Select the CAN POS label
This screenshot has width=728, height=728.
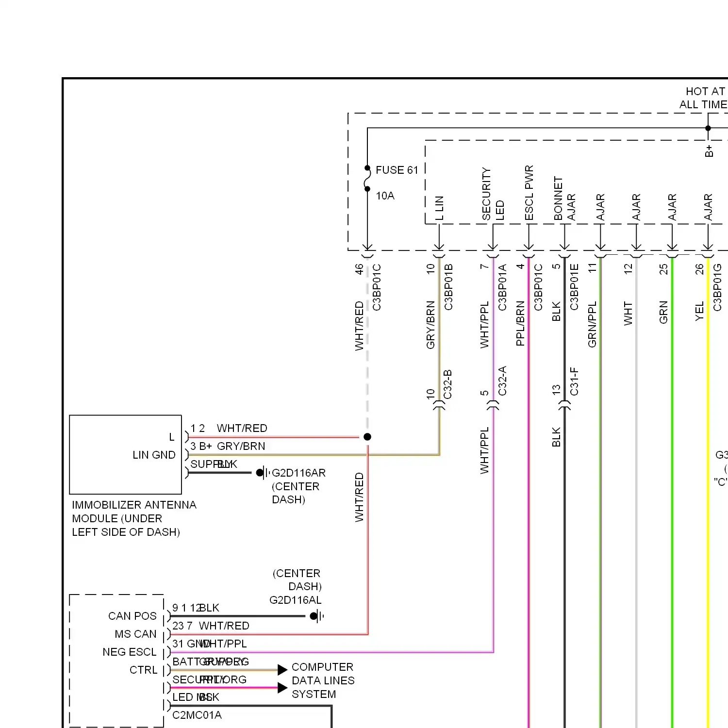pyautogui.click(x=132, y=616)
